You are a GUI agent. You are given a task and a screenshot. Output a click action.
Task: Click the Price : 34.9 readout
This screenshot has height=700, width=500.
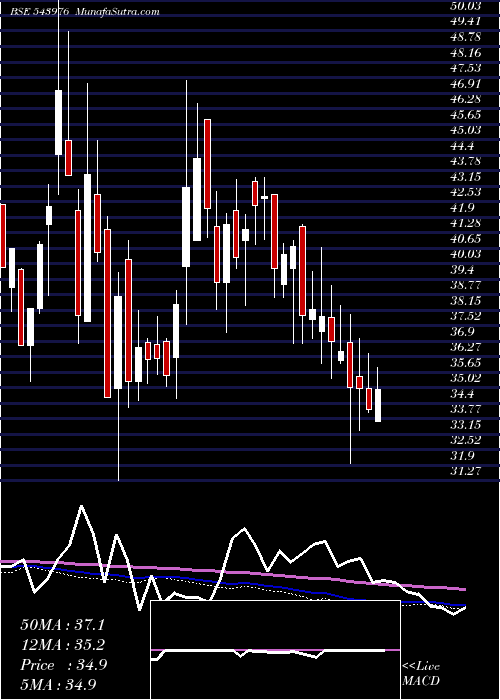point(64,665)
